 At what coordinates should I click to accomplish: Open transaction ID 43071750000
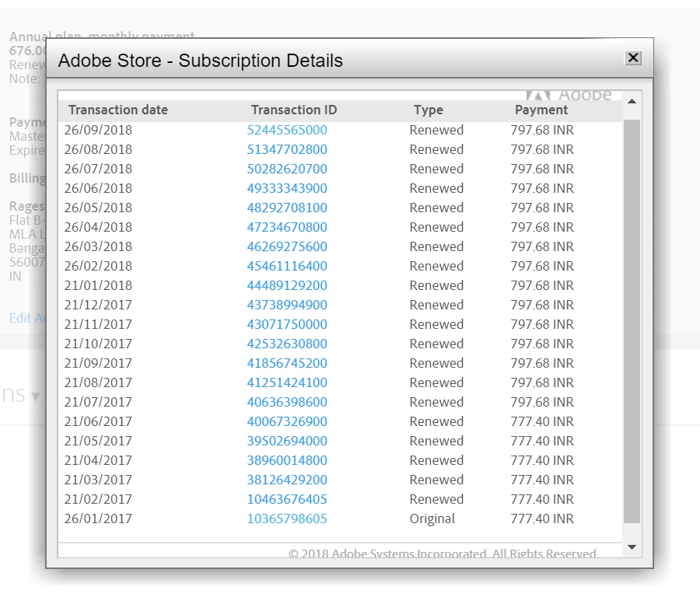coord(287,324)
